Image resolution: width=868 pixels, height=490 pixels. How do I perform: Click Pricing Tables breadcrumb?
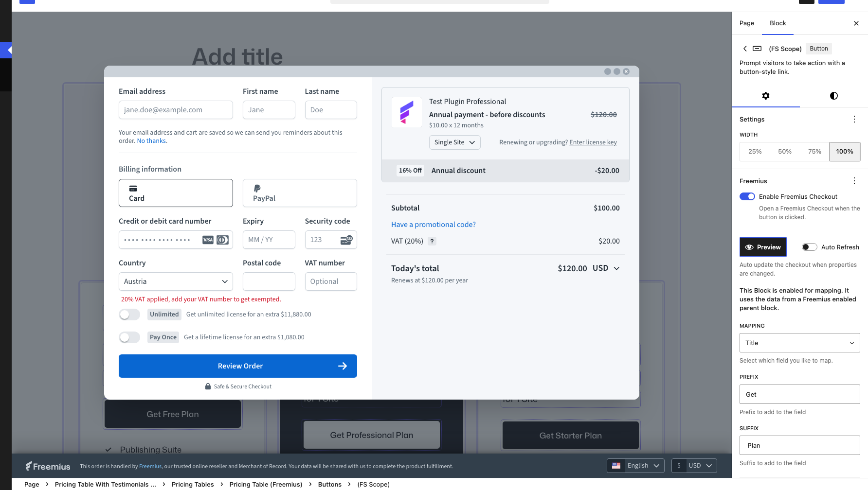click(x=193, y=484)
